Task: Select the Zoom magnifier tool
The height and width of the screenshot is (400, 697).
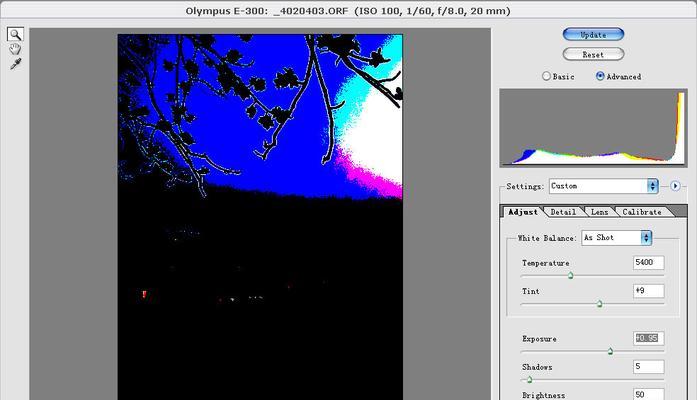Action: 16,35
